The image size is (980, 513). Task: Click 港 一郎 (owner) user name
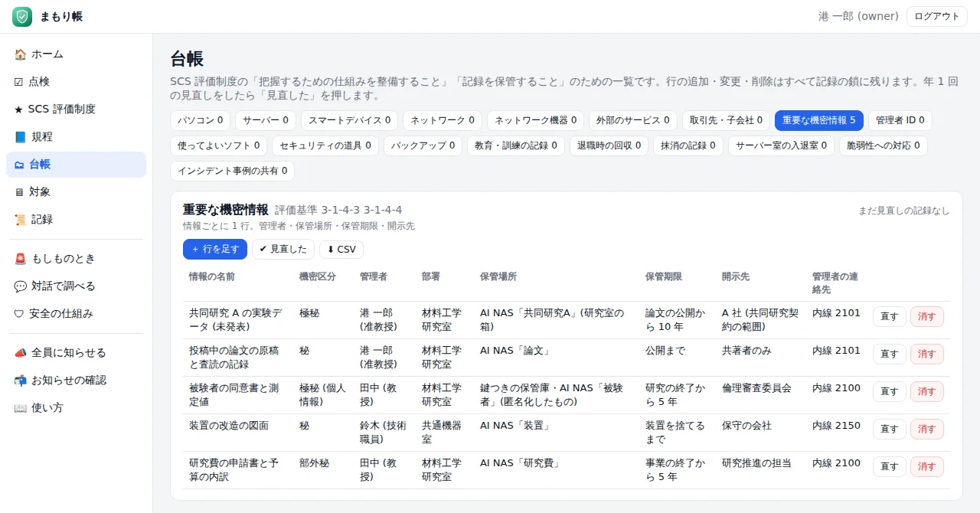(x=858, y=16)
